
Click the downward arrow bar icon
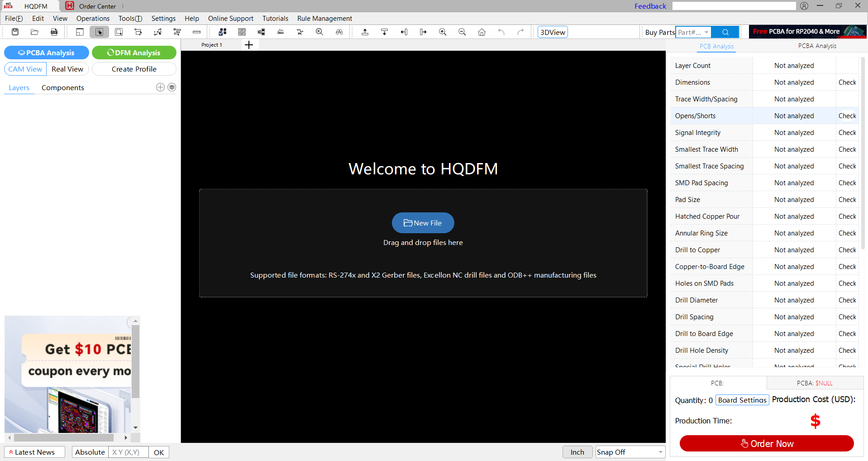coord(384,32)
